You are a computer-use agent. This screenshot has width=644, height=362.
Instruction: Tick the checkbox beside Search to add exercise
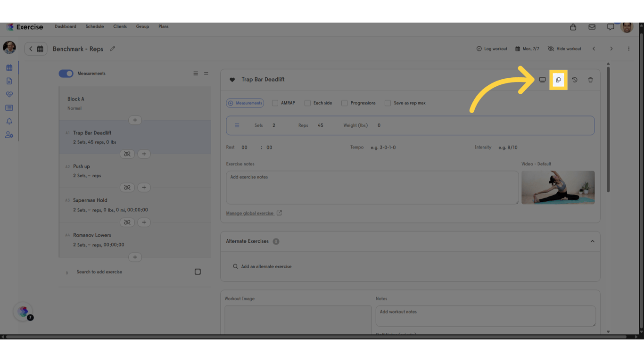point(198,272)
